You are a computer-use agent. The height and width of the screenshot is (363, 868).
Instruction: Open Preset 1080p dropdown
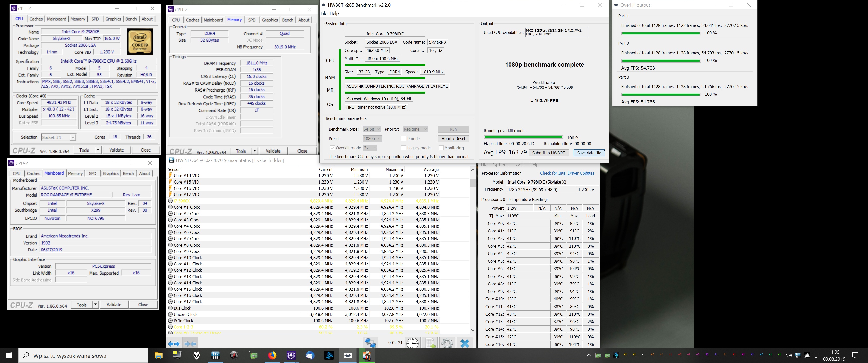pos(372,139)
